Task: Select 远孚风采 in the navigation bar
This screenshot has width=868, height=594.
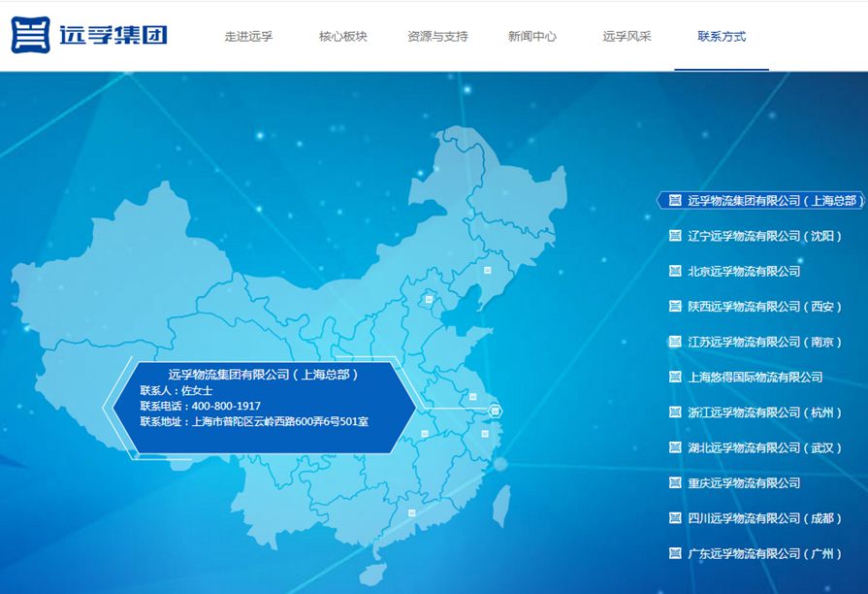Action: click(x=627, y=37)
